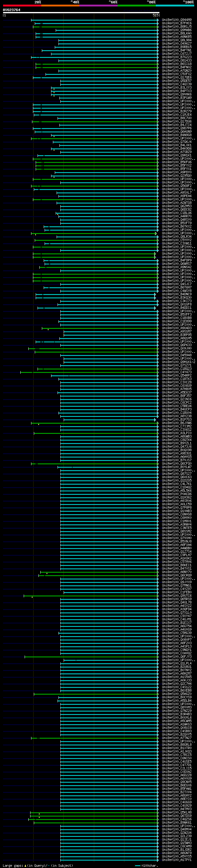197x868 pixels.
Task: Select hit label UniRef100_B7G223
Action: click(177, 57)
